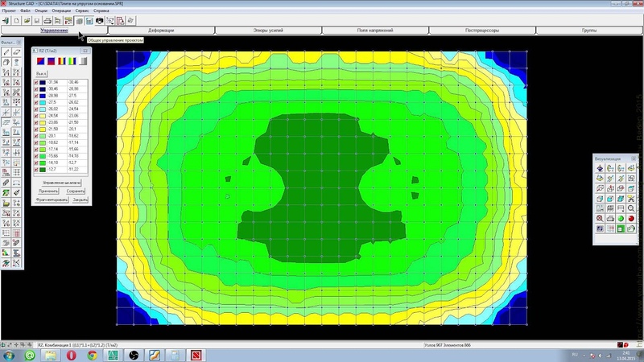
Task: Click the Применить button in the scale panel
Action: point(48,191)
